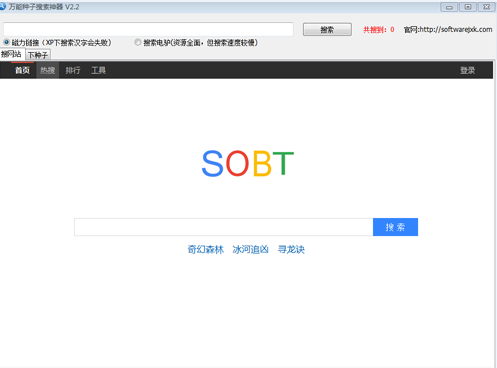Focus the top keyword input field

pyautogui.click(x=148, y=29)
